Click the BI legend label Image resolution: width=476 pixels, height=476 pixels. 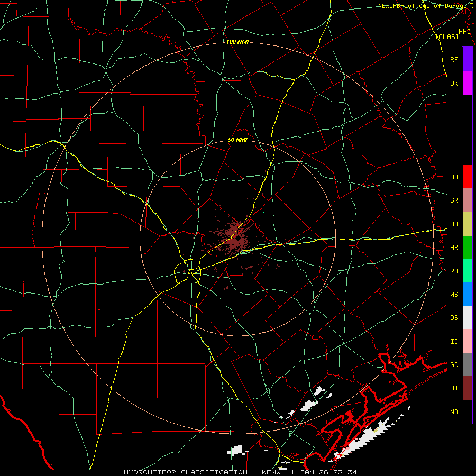coord(454,388)
